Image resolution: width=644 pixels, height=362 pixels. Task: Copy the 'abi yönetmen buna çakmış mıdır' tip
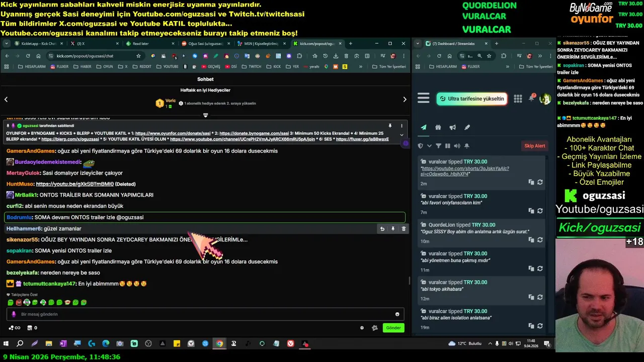531,268
